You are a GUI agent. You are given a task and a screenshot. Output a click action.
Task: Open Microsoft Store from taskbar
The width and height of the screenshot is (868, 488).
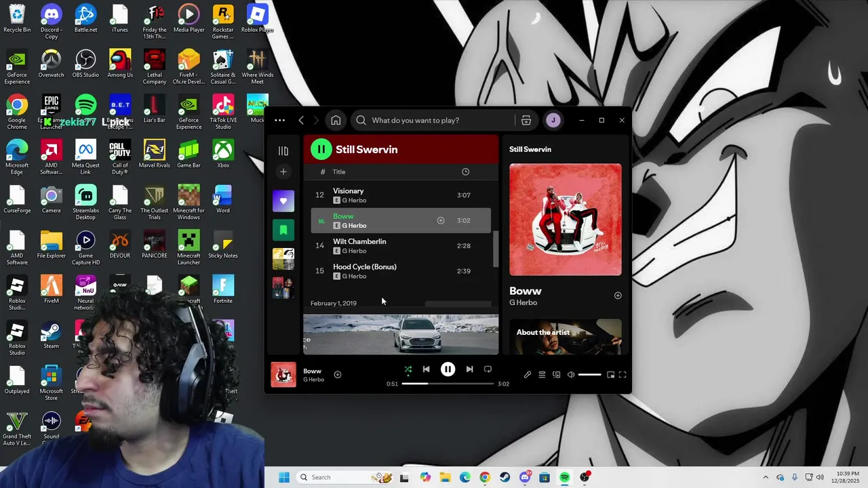[545, 477]
